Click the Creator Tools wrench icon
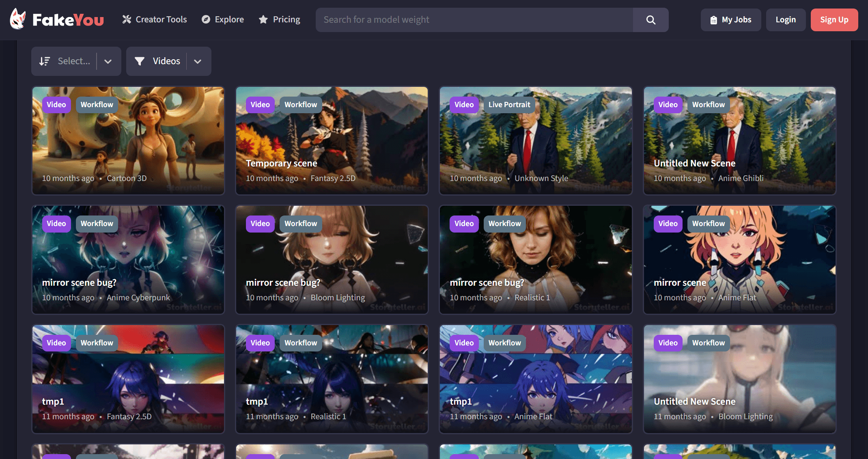The height and width of the screenshot is (459, 868). pos(127,19)
